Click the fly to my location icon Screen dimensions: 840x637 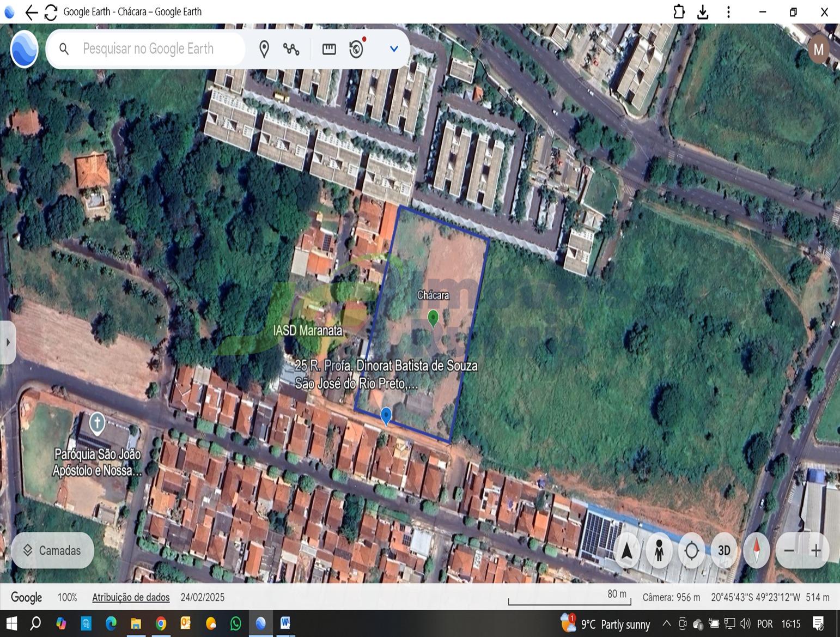[x=691, y=551]
